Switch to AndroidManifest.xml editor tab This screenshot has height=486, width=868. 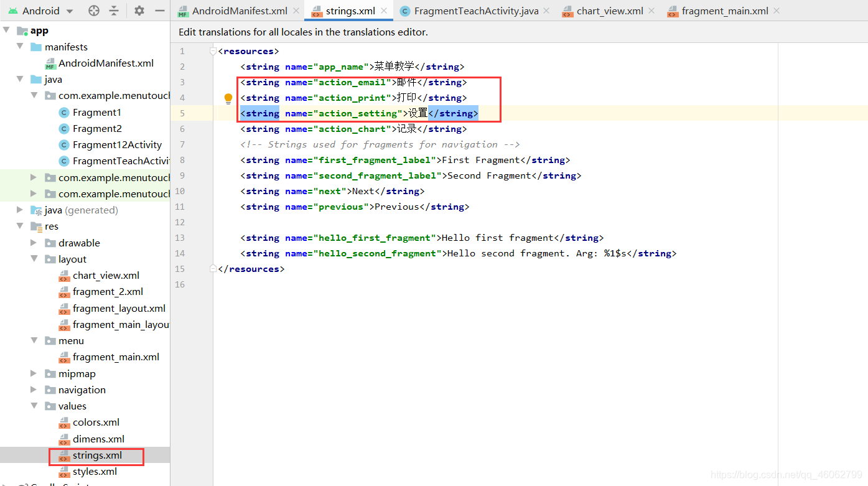pyautogui.click(x=240, y=11)
